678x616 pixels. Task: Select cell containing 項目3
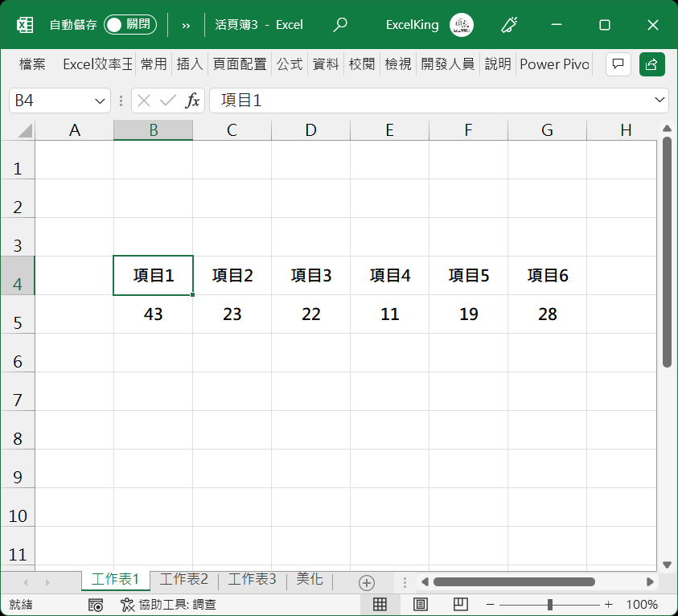(311, 276)
